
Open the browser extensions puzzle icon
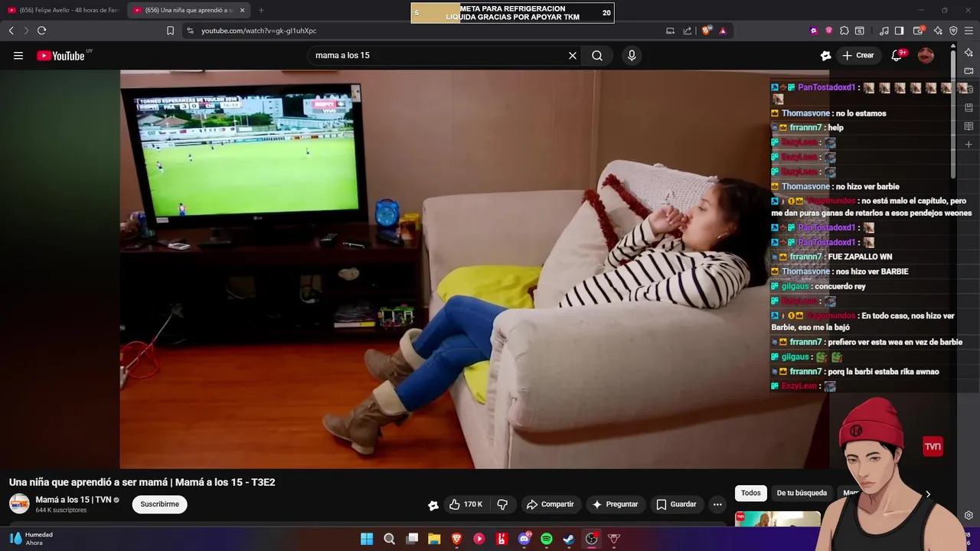pyautogui.click(x=844, y=31)
